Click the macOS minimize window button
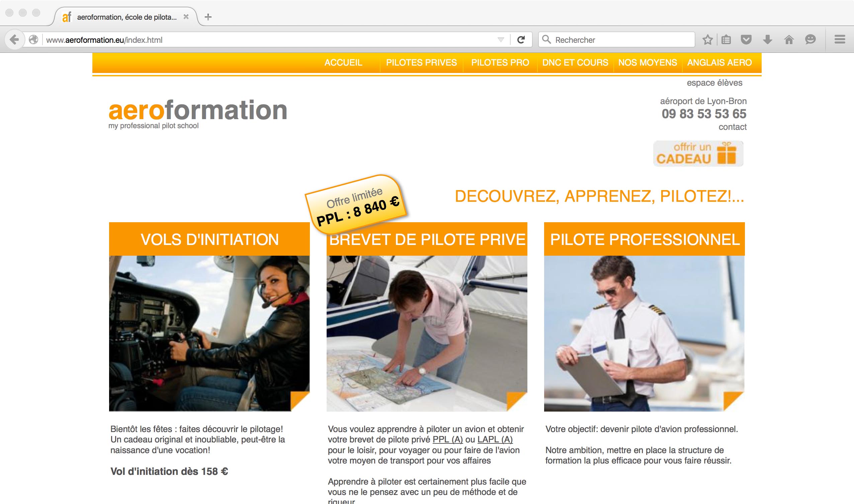The width and height of the screenshot is (854, 504). pos(23,13)
